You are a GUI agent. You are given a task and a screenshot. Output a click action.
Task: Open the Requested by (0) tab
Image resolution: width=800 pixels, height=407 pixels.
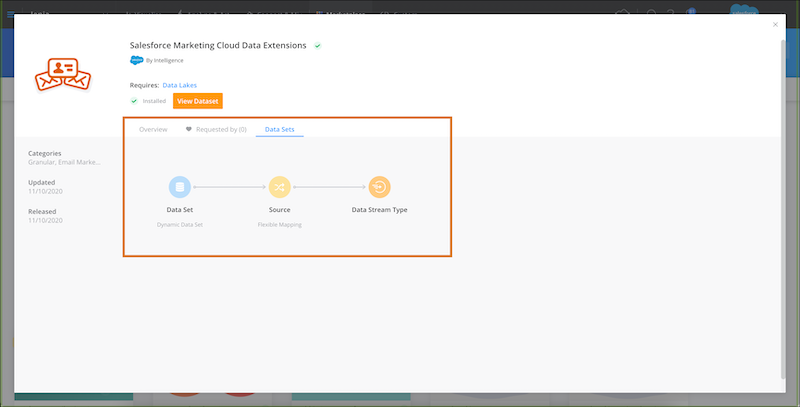pyautogui.click(x=216, y=130)
